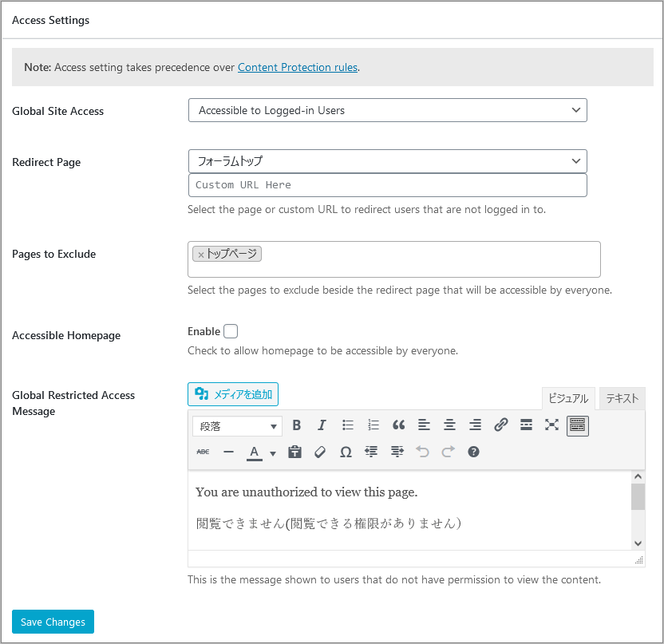Click the Save Changes button
This screenshot has height=644, width=664.
pyautogui.click(x=53, y=622)
